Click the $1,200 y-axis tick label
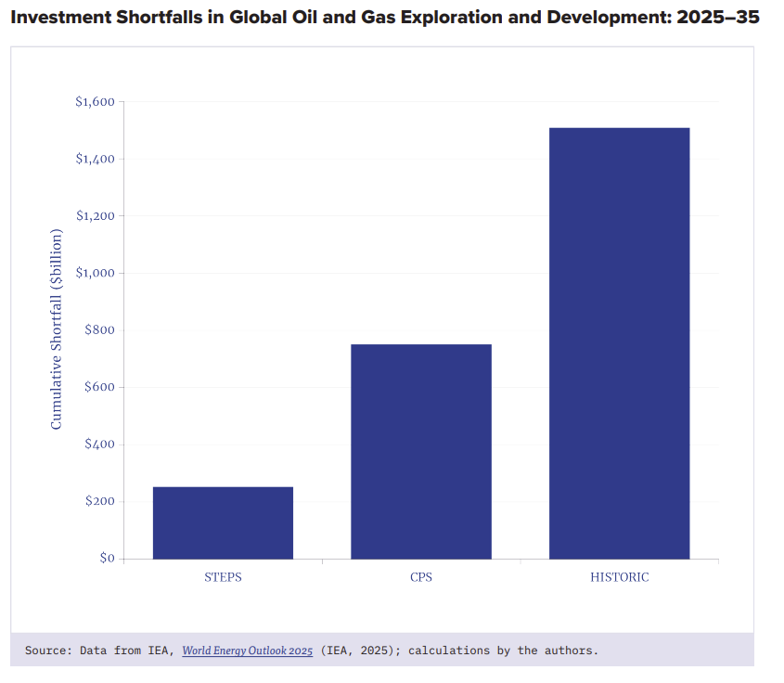The height and width of the screenshot is (683, 784). 94,216
